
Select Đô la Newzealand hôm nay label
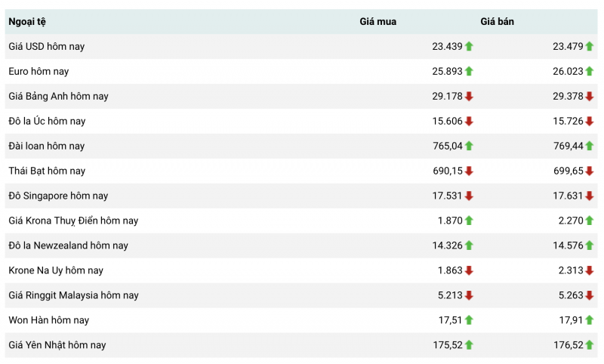68,245
